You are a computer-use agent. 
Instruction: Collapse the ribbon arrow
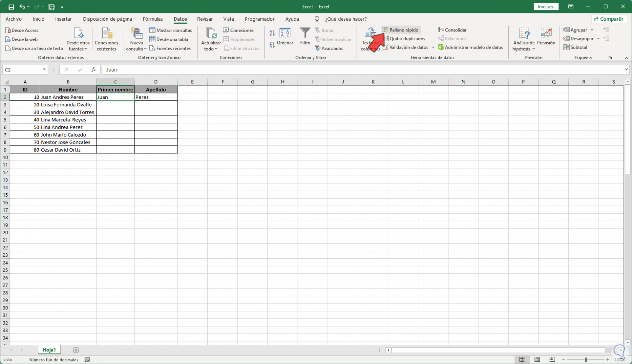(x=626, y=58)
